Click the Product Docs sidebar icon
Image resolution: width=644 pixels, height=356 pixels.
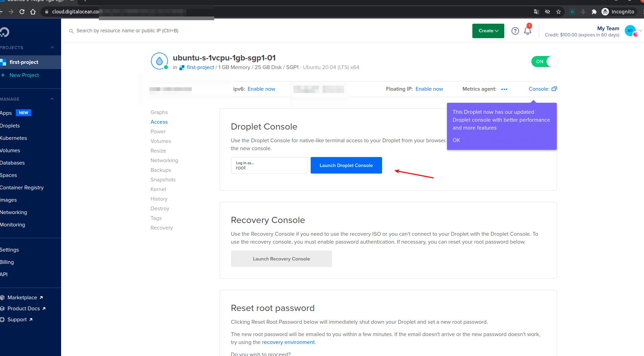tap(2, 309)
